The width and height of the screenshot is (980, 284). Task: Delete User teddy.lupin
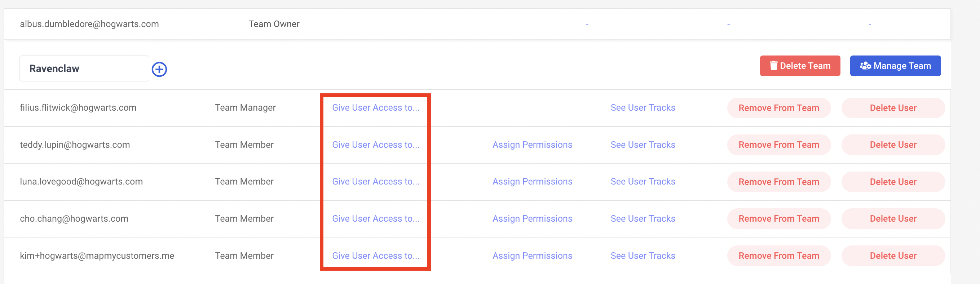[x=893, y=145]
